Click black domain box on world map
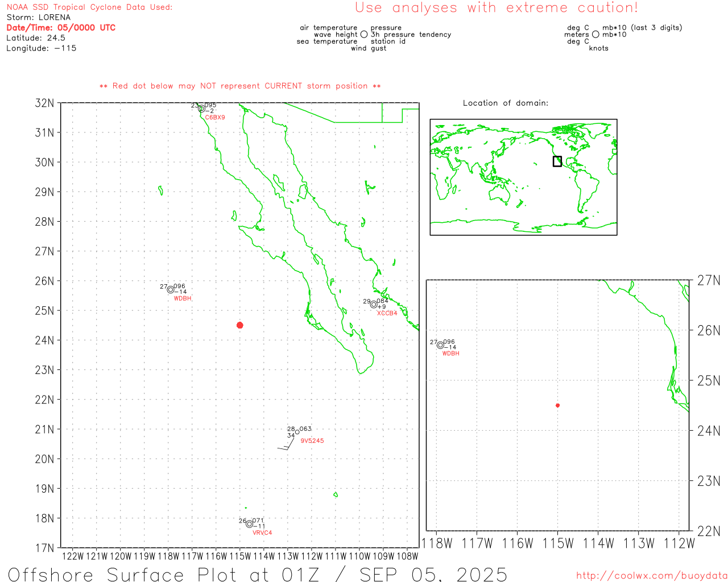This screenshot has width=728, height=582. (x=557, y=161)
